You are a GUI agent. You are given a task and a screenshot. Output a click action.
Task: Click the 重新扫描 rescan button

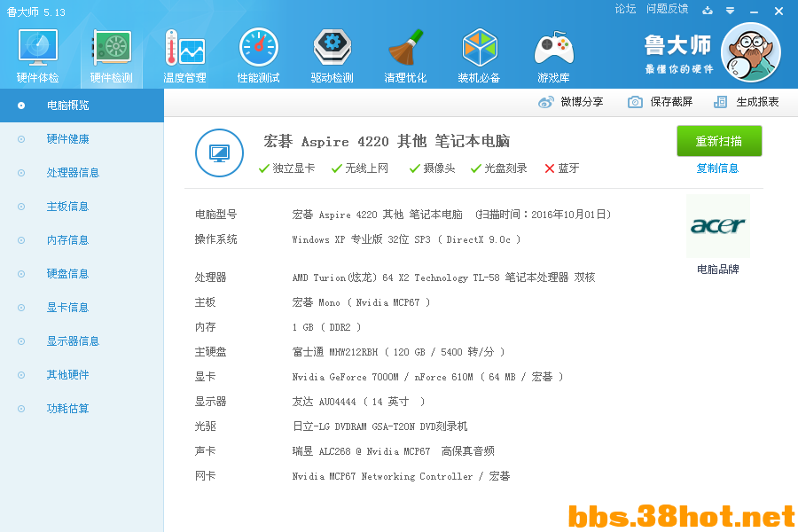(x=718, y=141)
